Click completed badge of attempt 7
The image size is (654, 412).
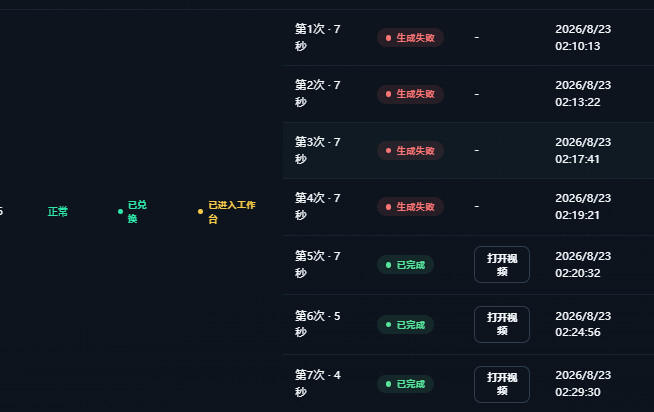405,384
